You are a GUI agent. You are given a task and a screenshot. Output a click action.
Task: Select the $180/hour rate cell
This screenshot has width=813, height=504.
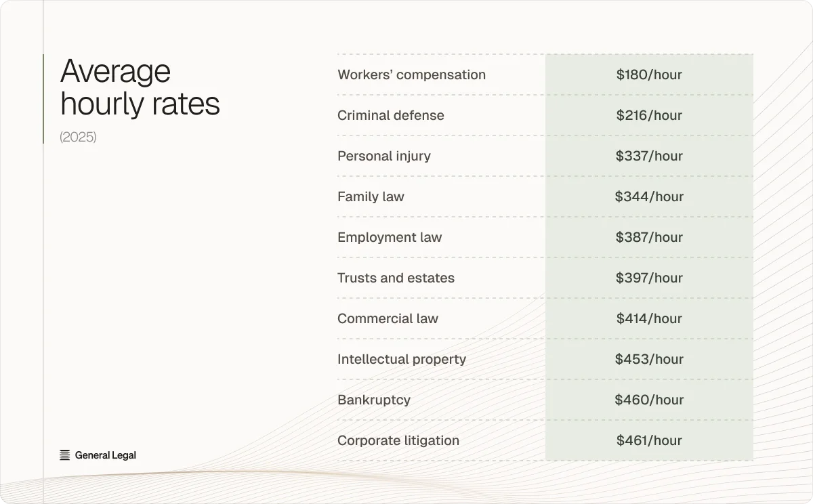[649, 75]
